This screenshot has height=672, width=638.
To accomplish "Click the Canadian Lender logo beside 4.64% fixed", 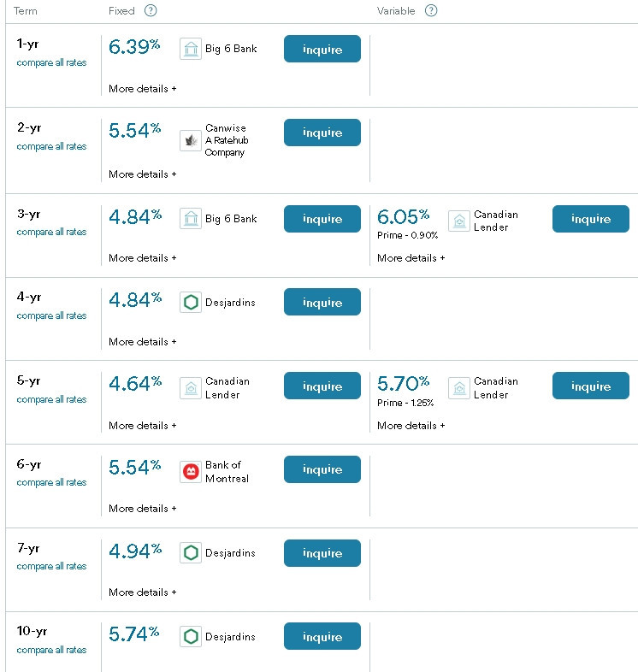I will pyautogui.click(x=191, y=388).
